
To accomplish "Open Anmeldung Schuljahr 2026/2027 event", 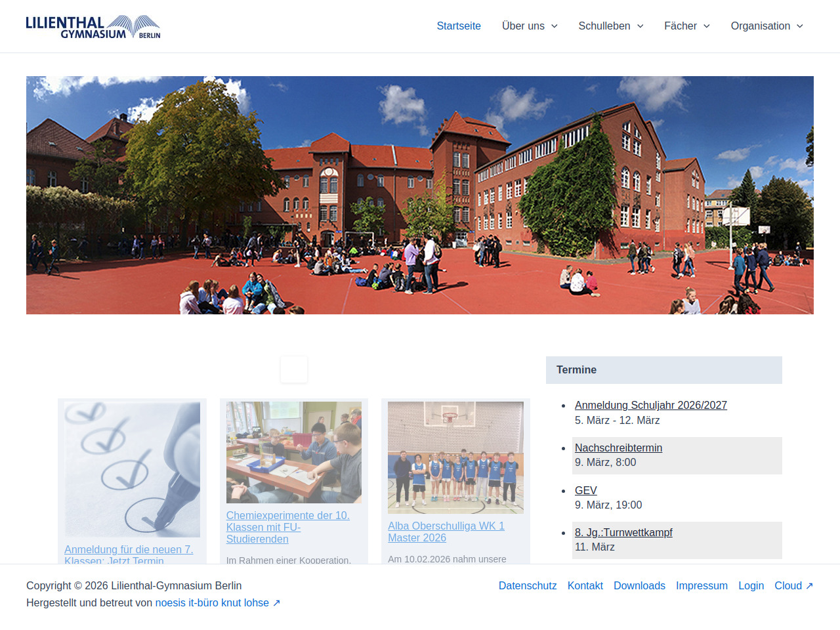I will pos(650,406).
